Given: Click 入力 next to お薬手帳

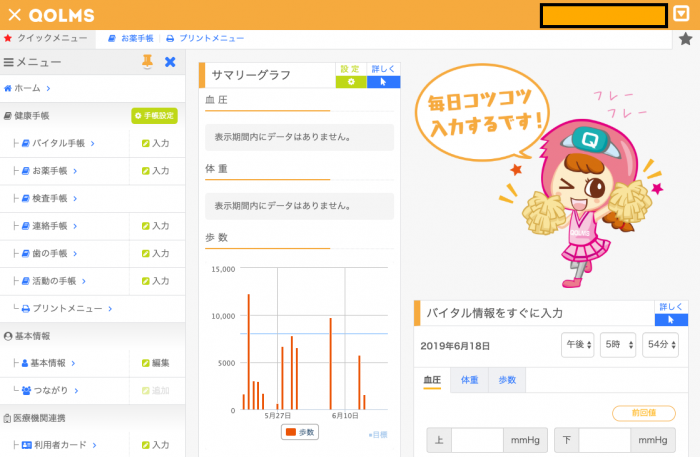Looking at the screenshot, I should point(155,171).
